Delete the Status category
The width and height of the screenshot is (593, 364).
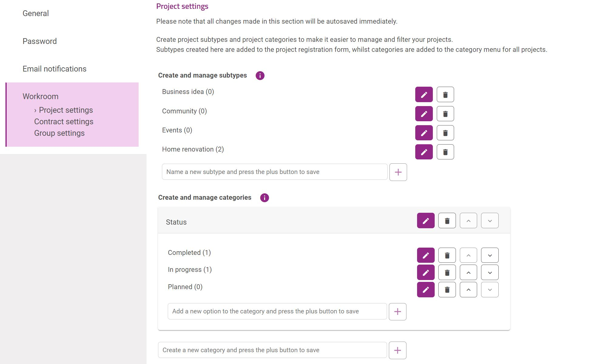(447, 221)
